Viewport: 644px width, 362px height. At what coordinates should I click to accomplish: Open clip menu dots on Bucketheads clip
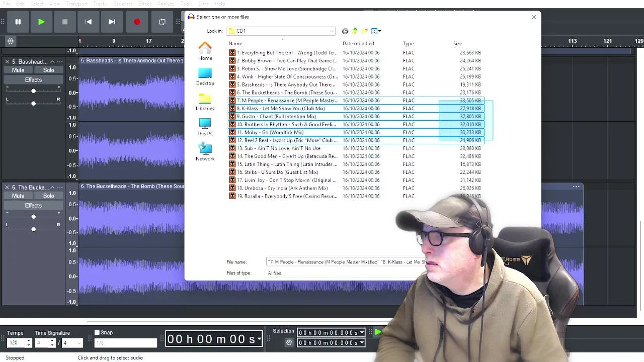tap(576, 187)
